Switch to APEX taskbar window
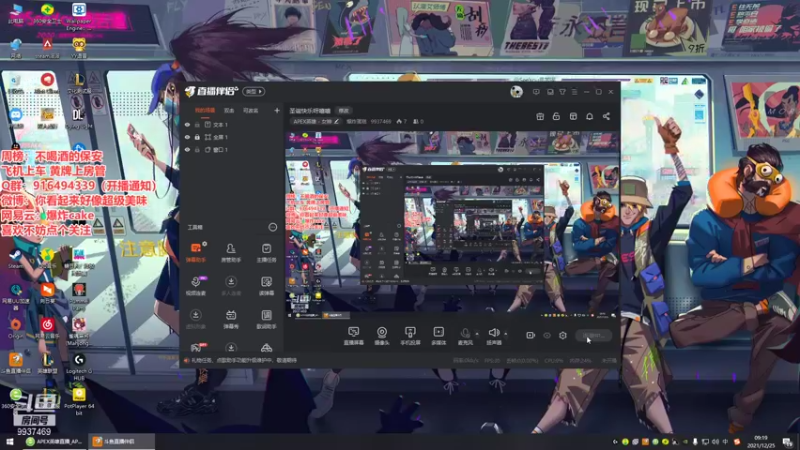Screen dimensions: 800x450 point(55,441)
